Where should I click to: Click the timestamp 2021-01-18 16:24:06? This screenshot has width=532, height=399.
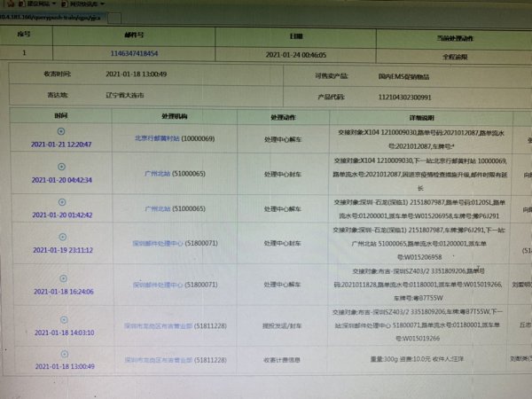64,292
